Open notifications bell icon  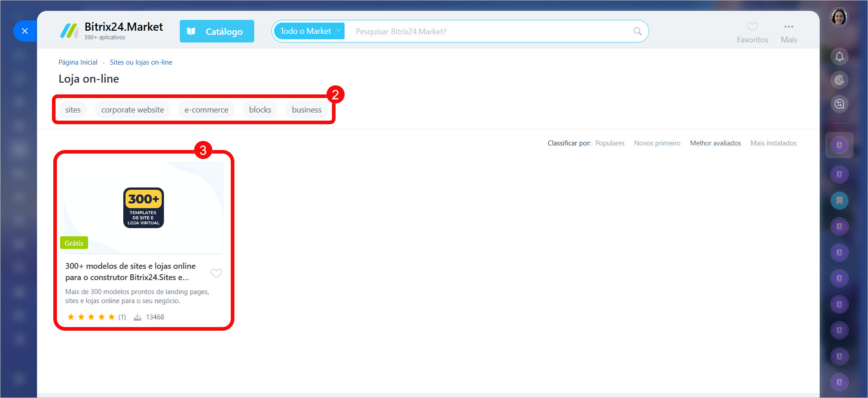(x=839, y=56)
